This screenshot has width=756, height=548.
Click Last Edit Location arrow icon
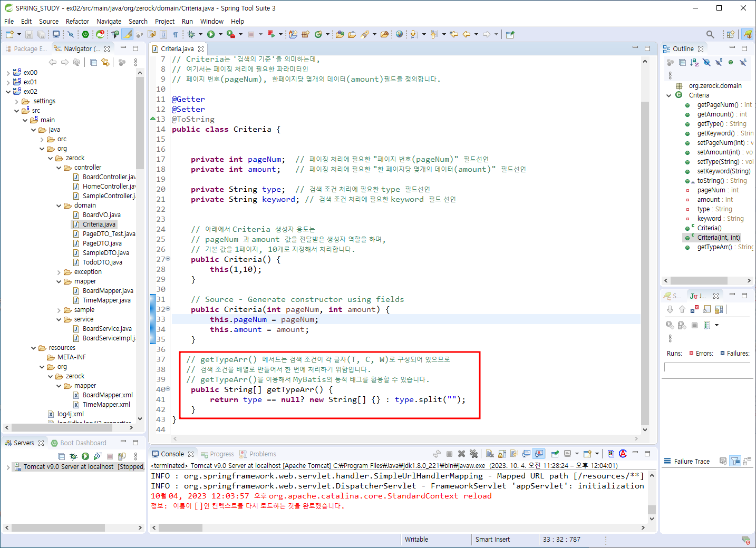coord(454,34)
